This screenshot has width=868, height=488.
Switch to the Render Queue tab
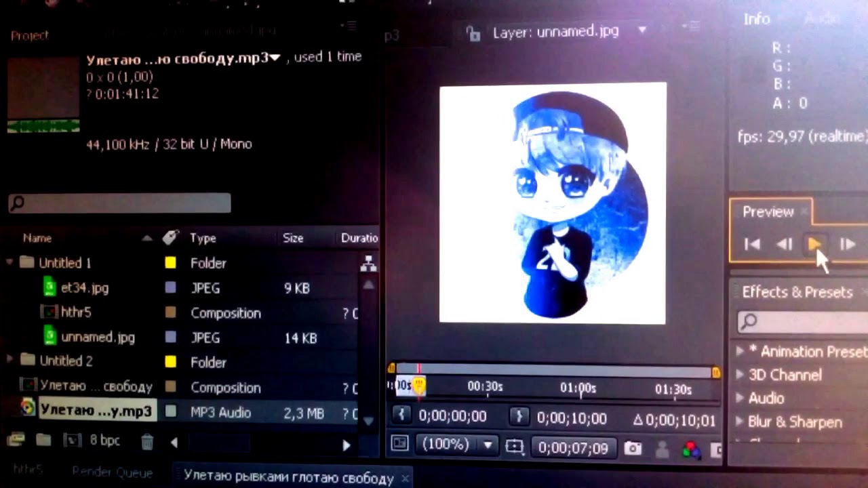coord(112,472)
